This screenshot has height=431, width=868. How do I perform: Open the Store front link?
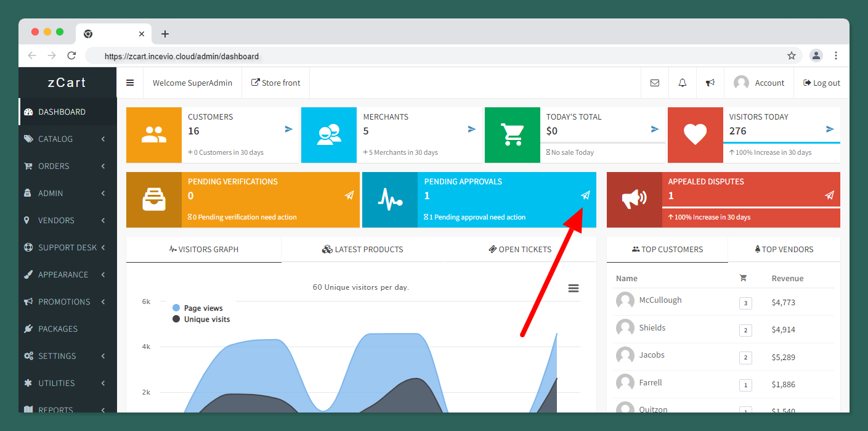[275, 83]
